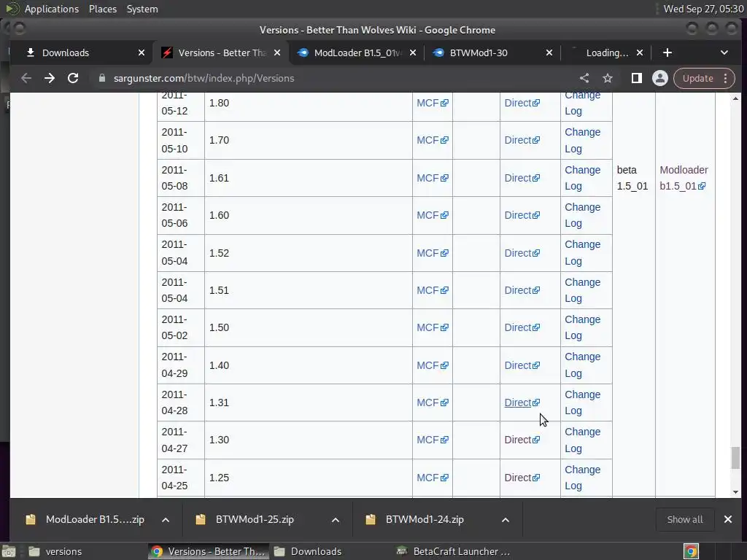Open MCF link for version 1.31

tap(432, 402)
